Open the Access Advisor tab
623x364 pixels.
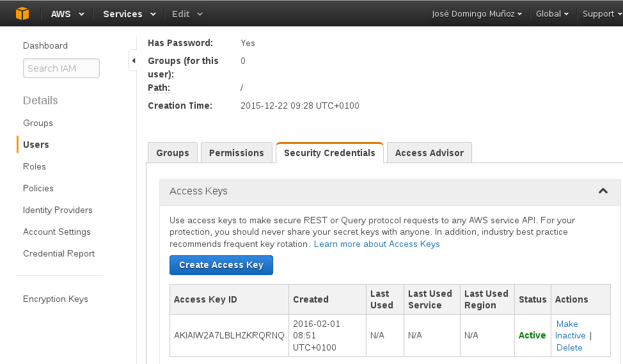(429, 153)
